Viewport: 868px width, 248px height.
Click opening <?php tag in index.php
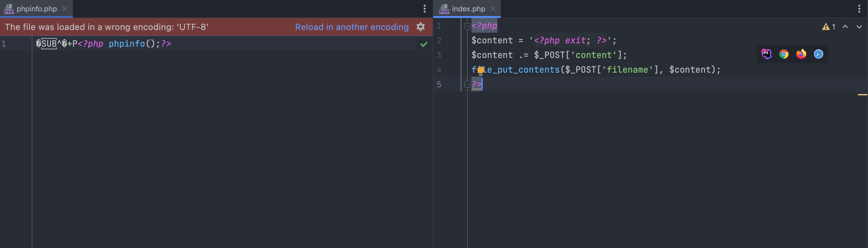484,26
